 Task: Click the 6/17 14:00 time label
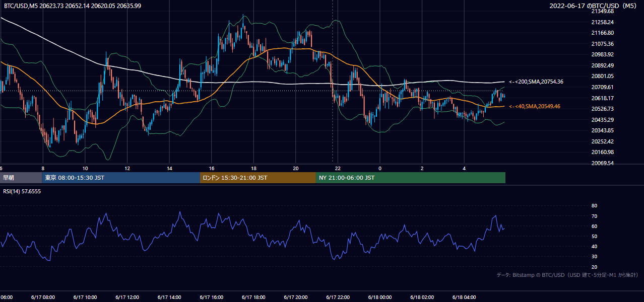tap(169, 297)
